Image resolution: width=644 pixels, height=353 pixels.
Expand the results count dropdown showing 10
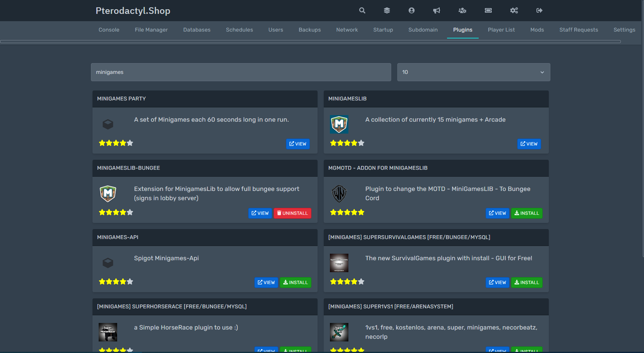click(x=473, y=72)
